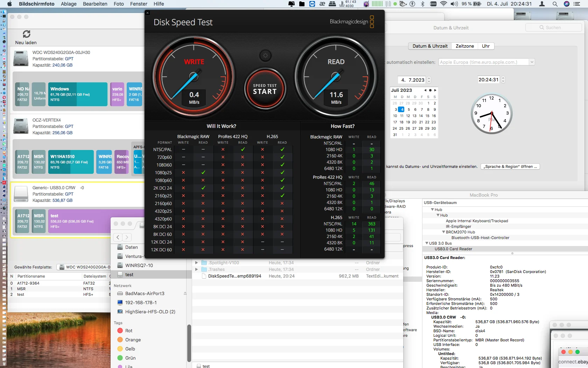
Task: Click the Disk Speed Test settings gear
Action: coord(265,55)
